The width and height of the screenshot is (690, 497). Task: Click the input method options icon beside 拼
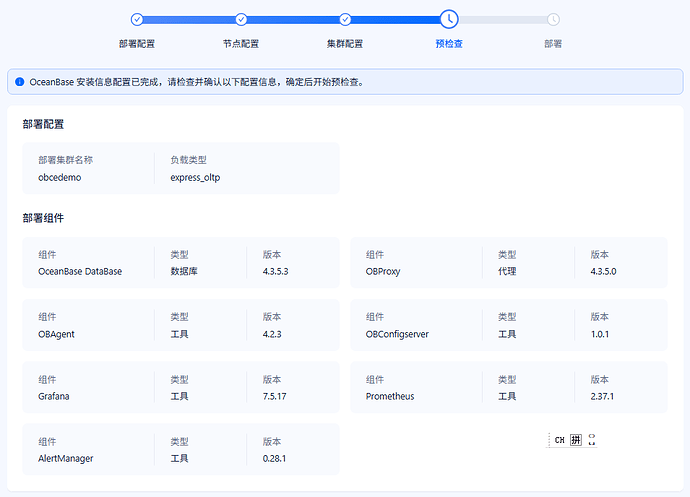coord(592,440)
